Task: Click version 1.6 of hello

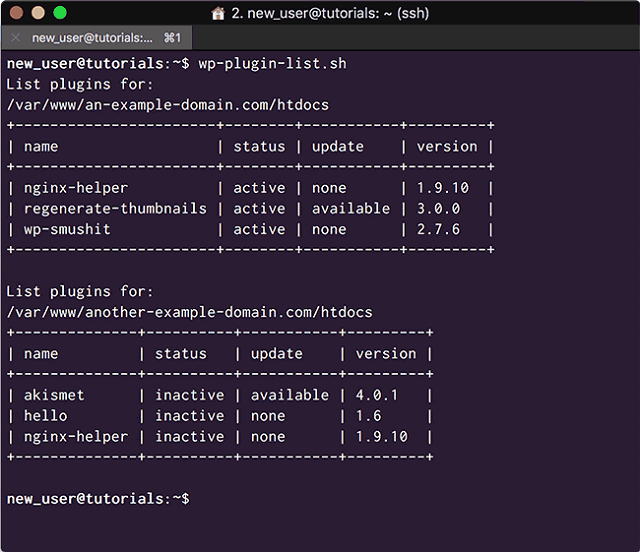Action: click(x=369, y=416)
